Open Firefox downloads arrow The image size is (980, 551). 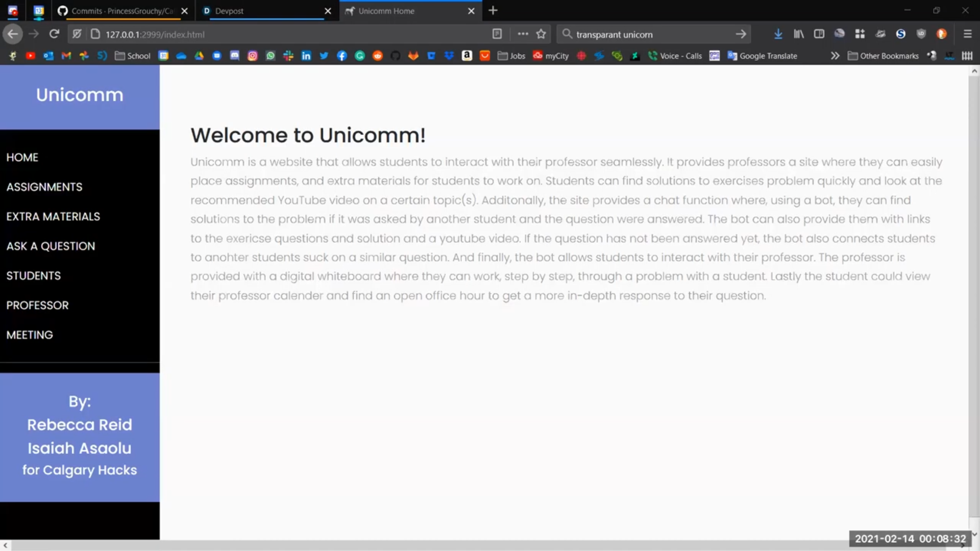(x=778, y=34)
